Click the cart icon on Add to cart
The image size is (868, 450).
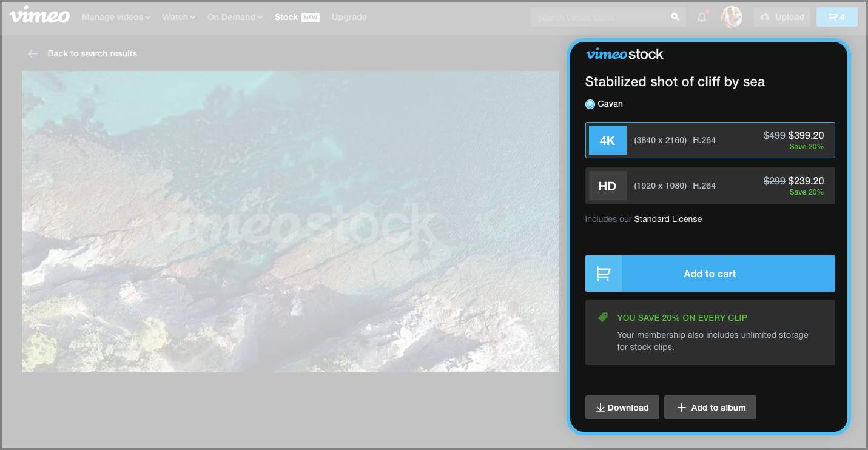pyautogui.click(x=604, y=274)
